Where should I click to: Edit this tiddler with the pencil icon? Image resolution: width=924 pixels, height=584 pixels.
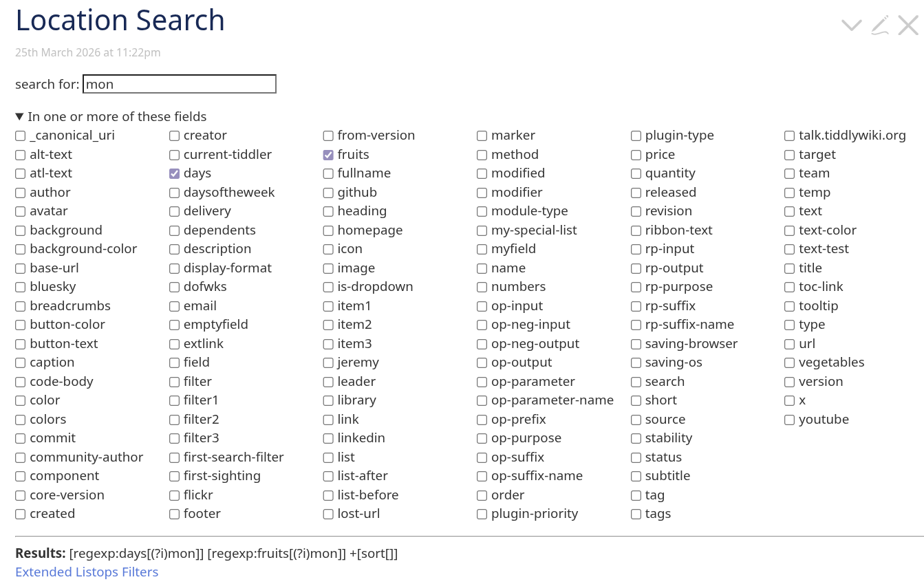pos(880,26)
